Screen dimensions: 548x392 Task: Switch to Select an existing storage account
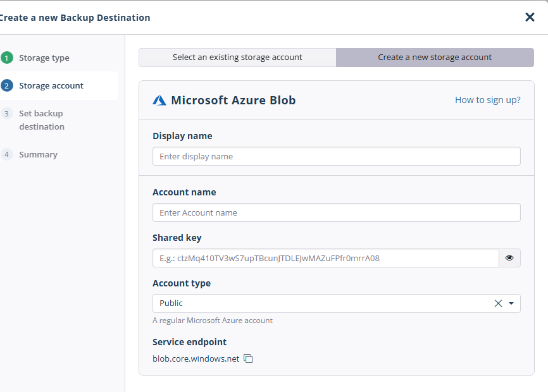[x=237, y=58]
